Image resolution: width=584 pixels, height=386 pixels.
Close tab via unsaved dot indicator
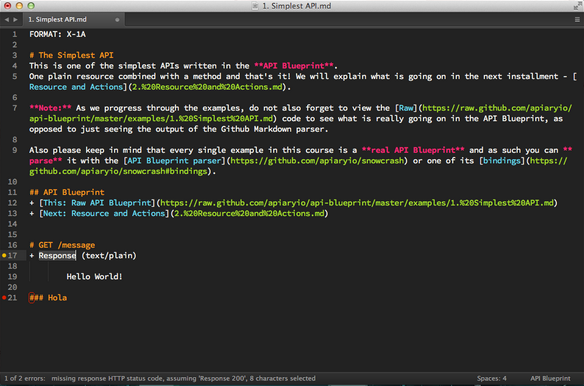click(x=117, y=20)
